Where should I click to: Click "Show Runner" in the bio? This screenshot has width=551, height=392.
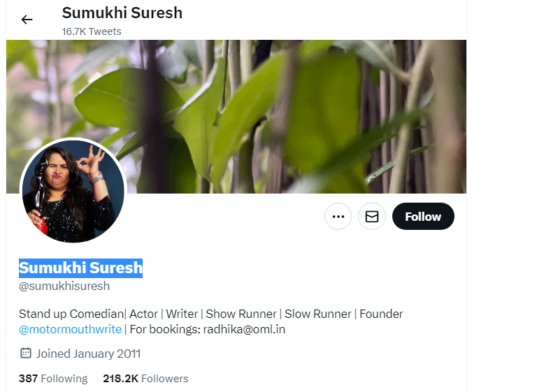pos(241,314)
